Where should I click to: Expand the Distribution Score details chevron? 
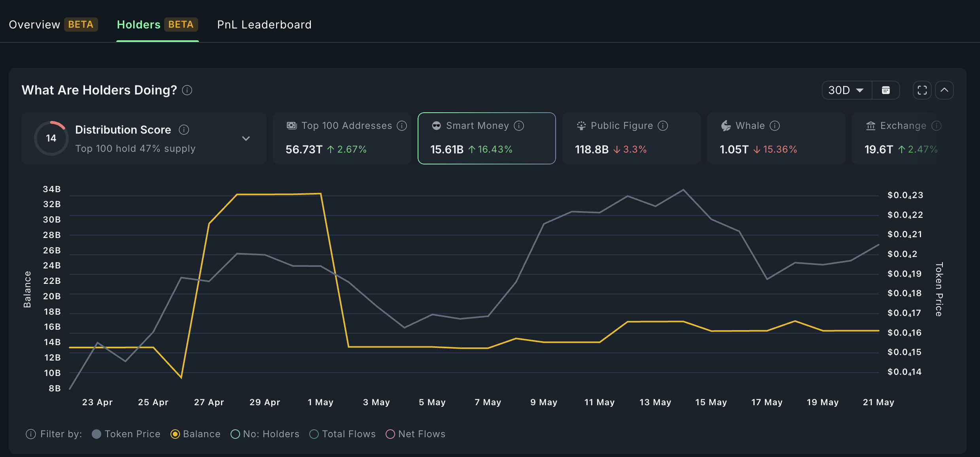246,139
